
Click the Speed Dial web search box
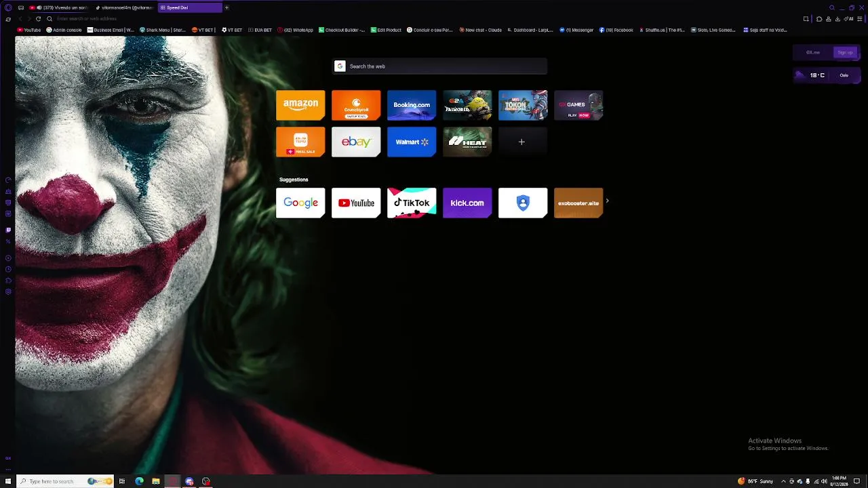point(440,66)
